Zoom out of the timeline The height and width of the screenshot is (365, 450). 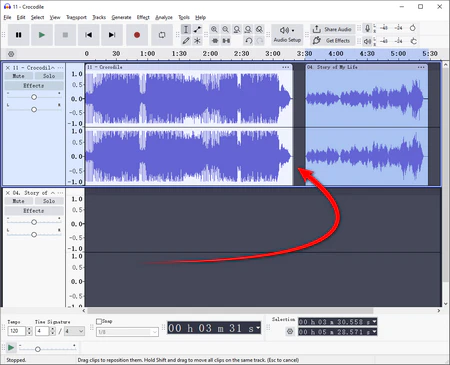[x=226, y=29]
